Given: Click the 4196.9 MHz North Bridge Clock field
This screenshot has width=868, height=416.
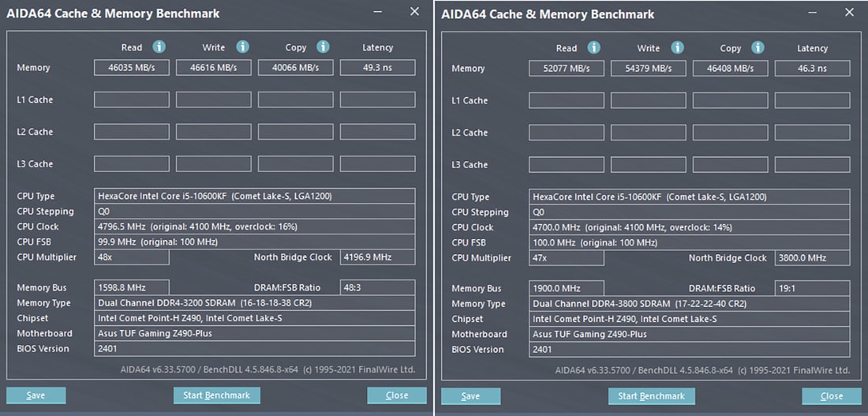Looking at the screenshot, I should click(x=377, y=257).
